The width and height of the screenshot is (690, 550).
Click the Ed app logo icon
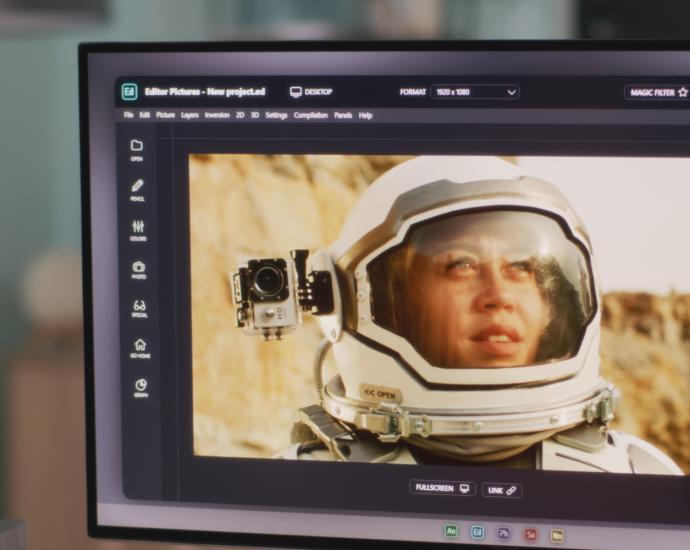pyautogui.click(x=129, y=92)
